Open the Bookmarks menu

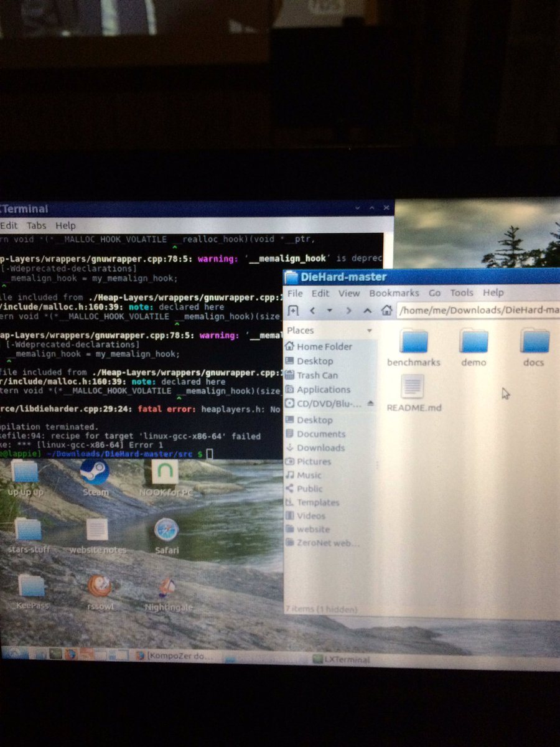tap(394, 293)
